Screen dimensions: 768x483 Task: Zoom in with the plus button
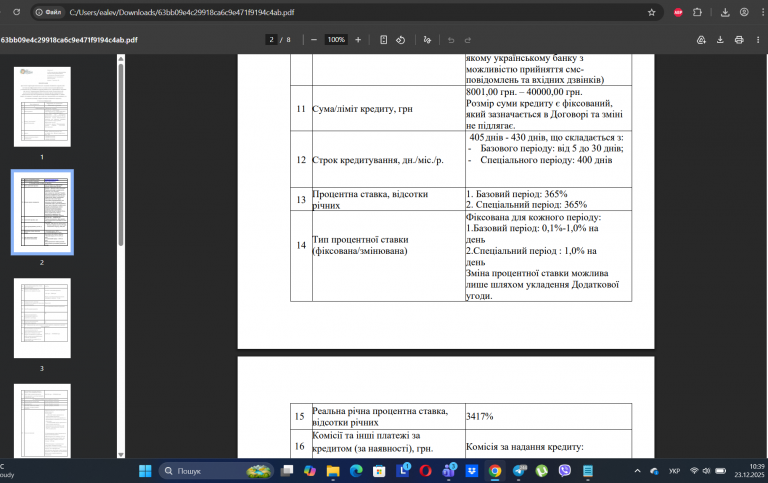[x=358, y=40]
